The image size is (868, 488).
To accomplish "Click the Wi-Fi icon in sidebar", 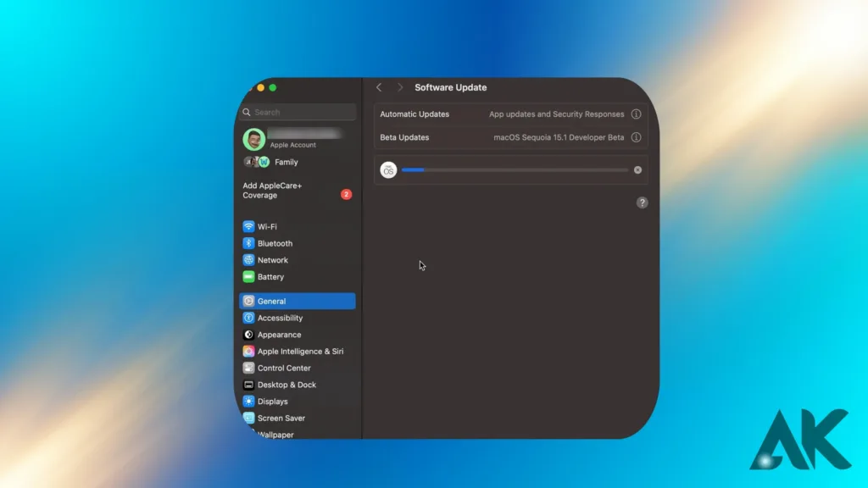I will [x=248, y=226].
